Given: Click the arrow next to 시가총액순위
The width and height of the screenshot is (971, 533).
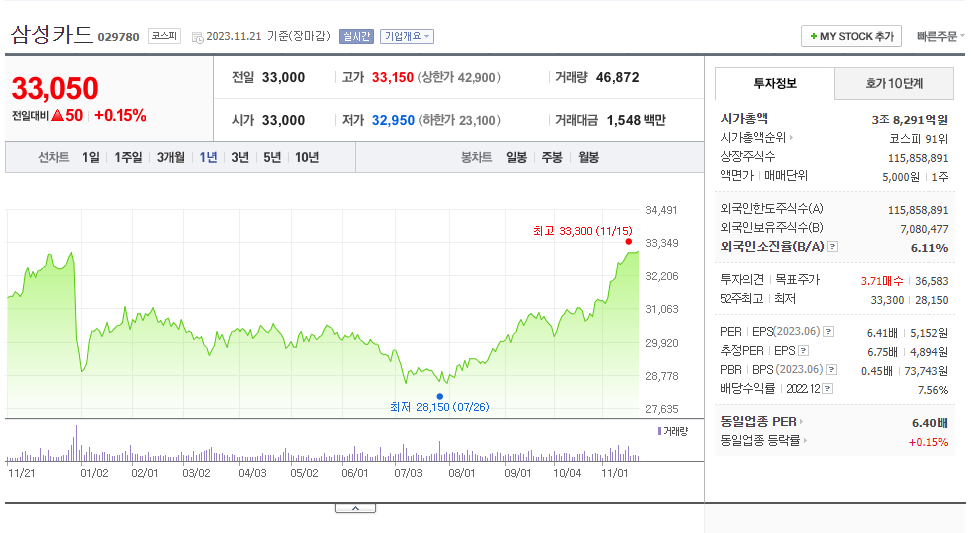Looking at the screenshot, I should point(791,137).
